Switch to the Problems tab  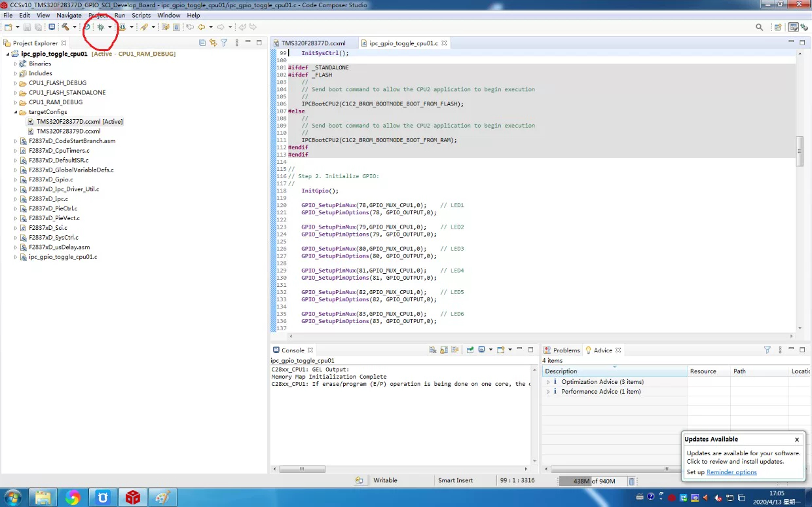tap(561, 350)
